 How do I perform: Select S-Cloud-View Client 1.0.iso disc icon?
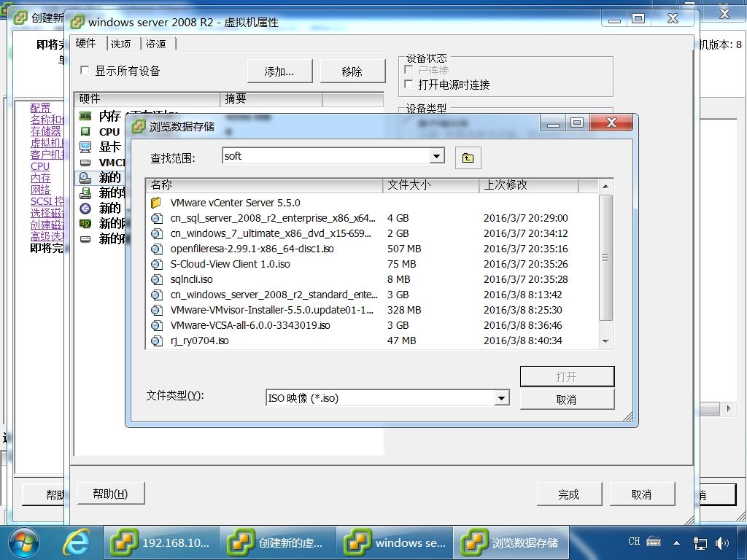(x=156, y=264)
